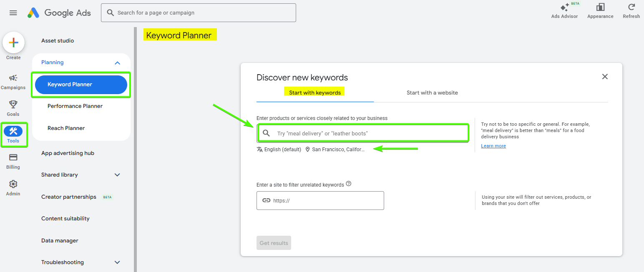Expand the Troubleshooting section
The width and height of the screenshot is (644, 272).
coord(117,262)
